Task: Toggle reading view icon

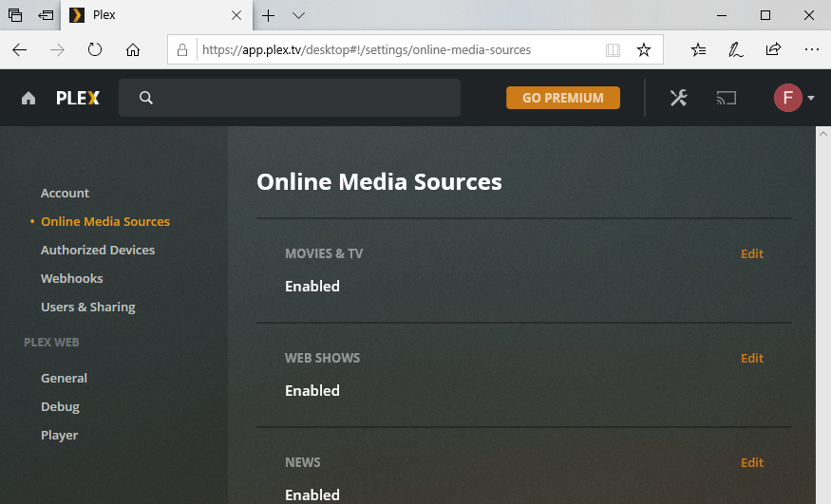Action: pos(613,49)
